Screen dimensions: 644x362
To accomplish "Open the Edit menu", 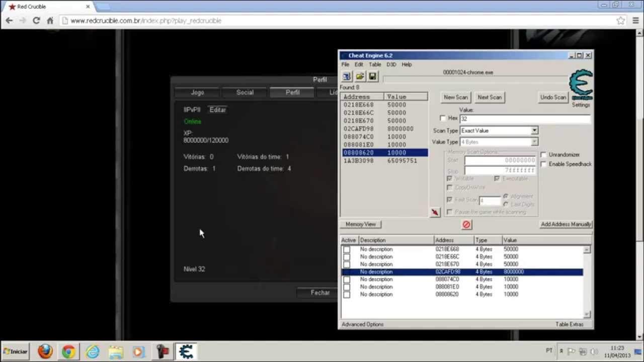I will [359, 64].
